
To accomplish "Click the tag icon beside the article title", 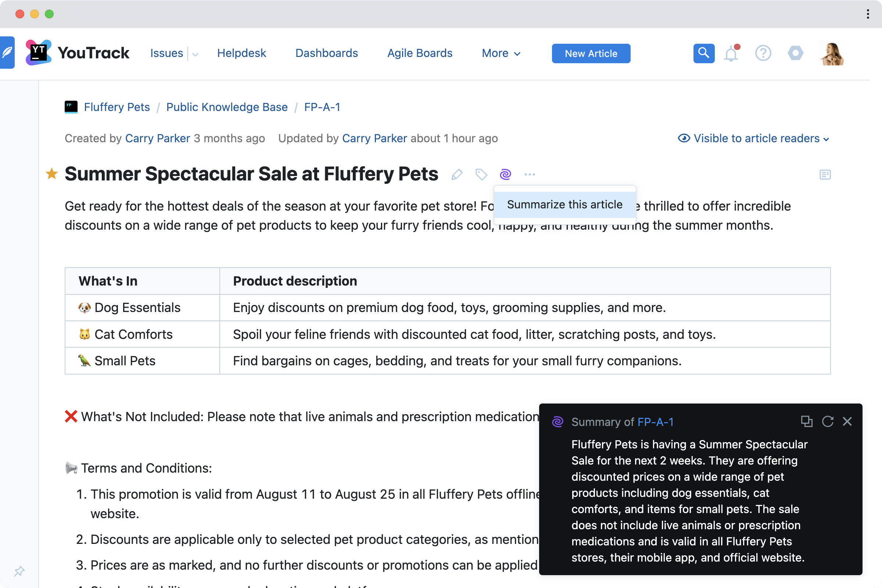I will [481, 174].
